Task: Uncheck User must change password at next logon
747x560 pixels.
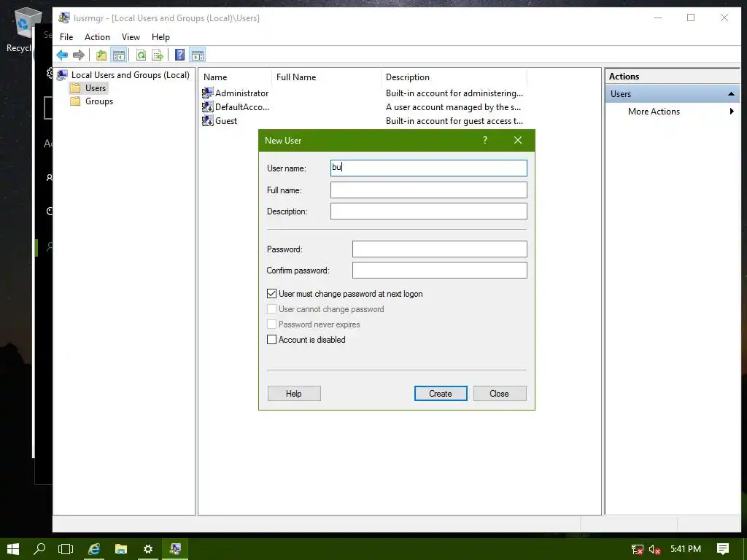Action: (x=271, y=294)
